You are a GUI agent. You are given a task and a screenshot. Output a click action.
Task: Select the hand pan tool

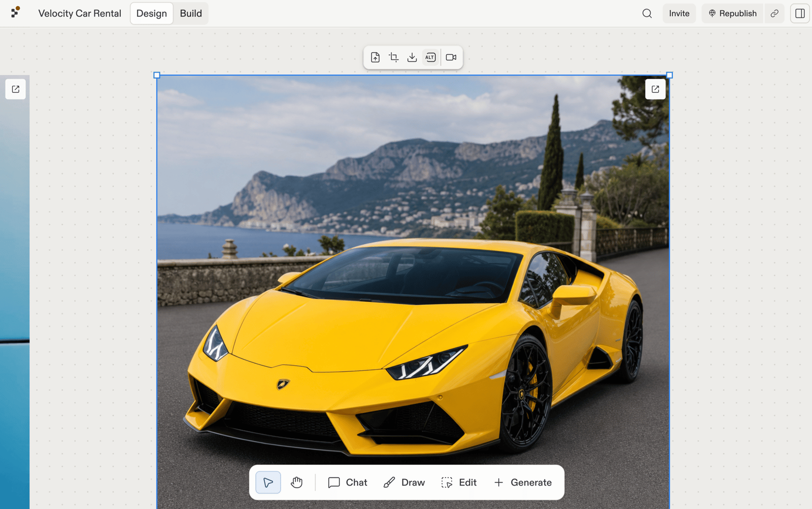click(297, 483)
